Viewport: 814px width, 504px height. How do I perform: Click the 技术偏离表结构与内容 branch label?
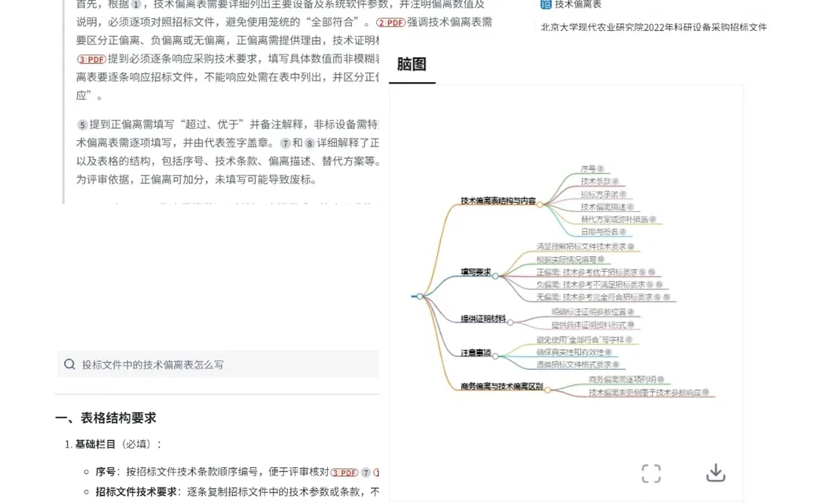click(x=498, y=200)
